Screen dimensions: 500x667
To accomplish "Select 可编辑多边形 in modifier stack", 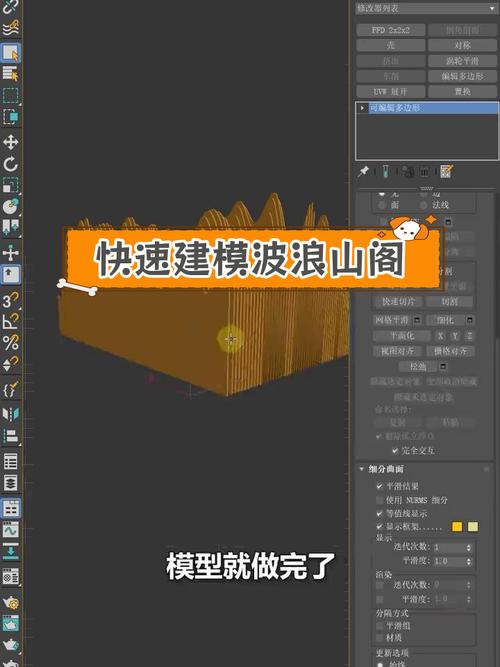I will pyautogui.click(x=433, y=108).
